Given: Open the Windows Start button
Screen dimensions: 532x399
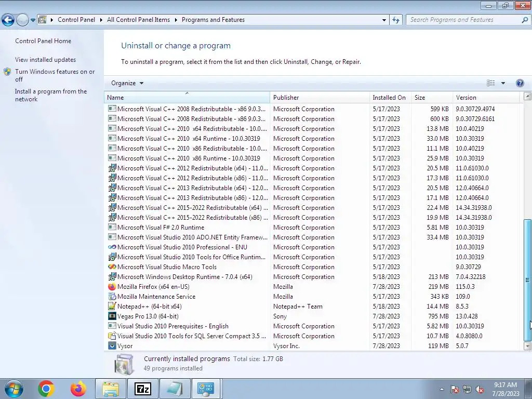Looking at the screenshot, I should pyautogui.click(x=14, y=389).
